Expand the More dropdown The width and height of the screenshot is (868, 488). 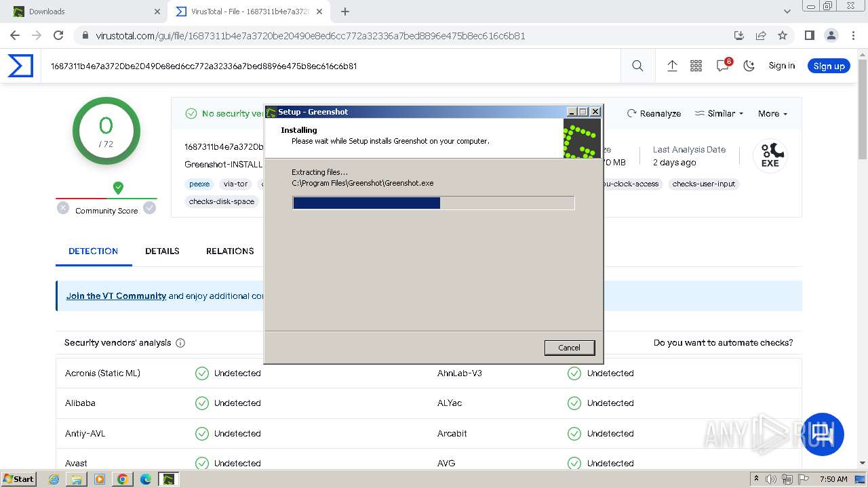pyautogui.click(x=773, y=114)
